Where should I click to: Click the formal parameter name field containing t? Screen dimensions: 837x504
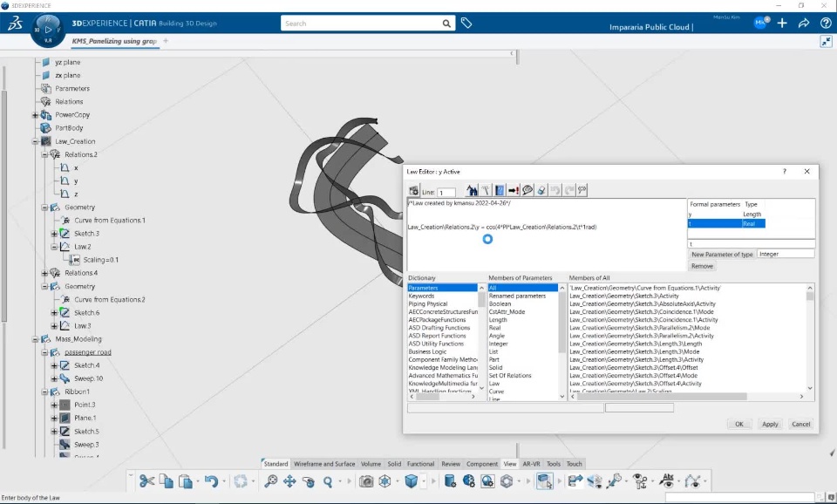click(x=751, y=244)
